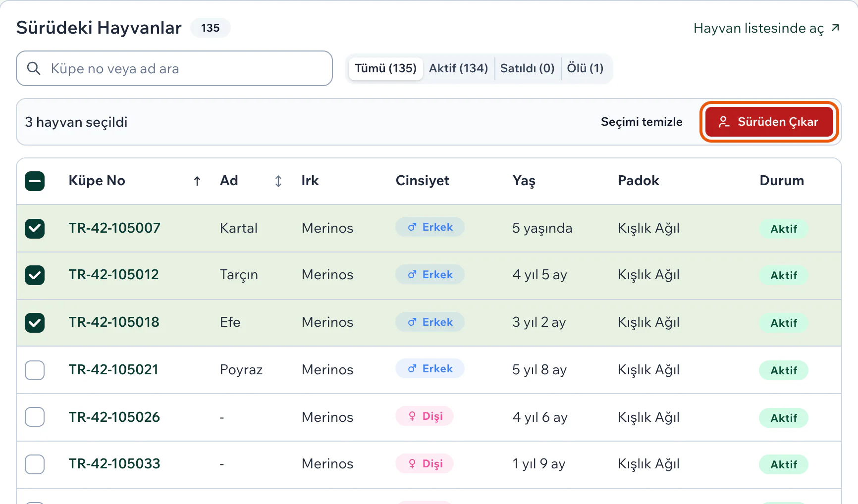Click the age 3 yıl 2 ay
This screenshot has height=504, width=858.
tap(539, 322)
